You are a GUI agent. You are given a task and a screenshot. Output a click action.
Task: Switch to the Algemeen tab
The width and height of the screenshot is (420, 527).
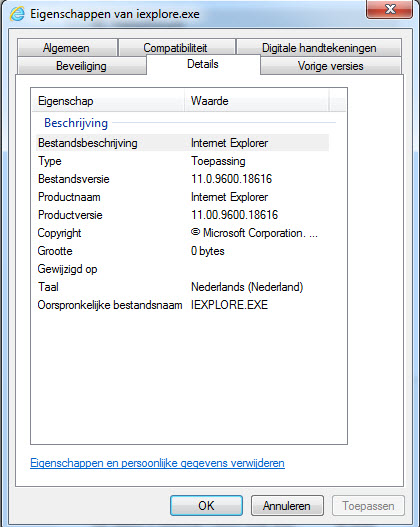pyautogui.click(x=67, y=47)
